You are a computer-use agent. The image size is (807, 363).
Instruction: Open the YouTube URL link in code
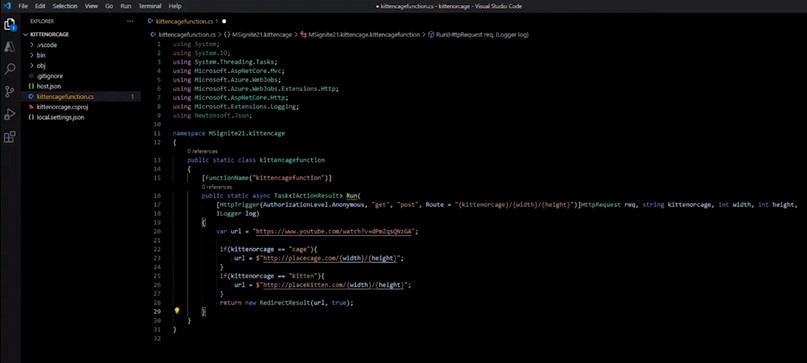pyautogui.click(x=334, y=231)
